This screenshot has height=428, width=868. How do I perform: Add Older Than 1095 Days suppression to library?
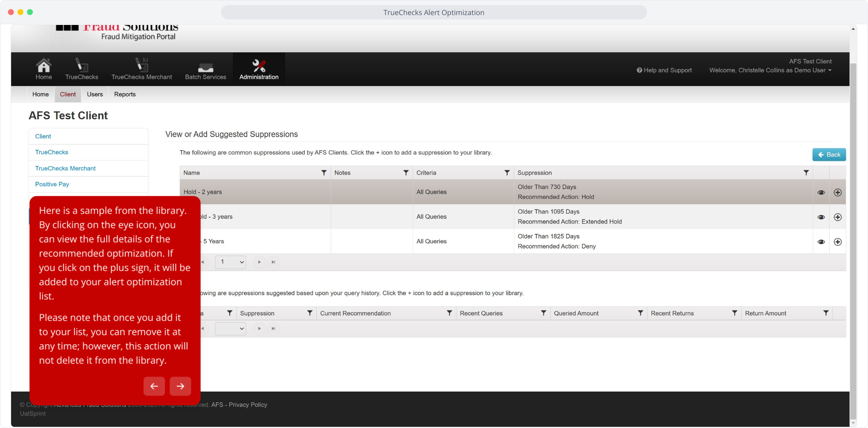(838, 217)
